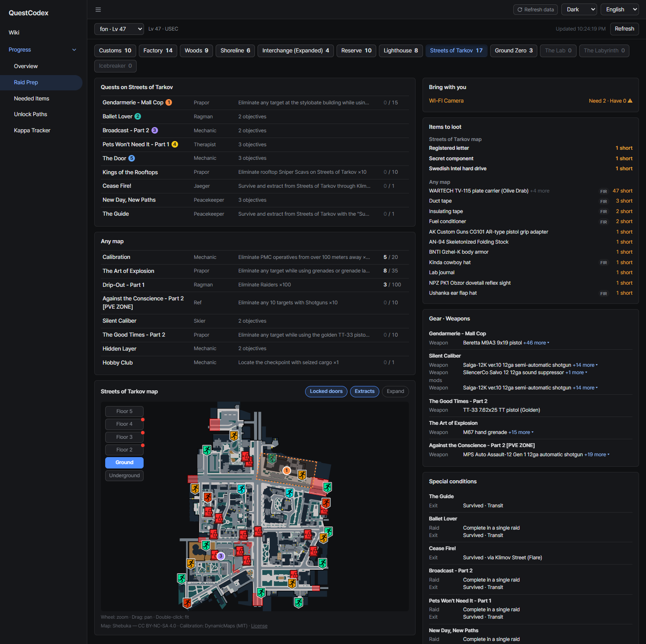Open the License link below the map
The height and width of the screenshot is (644, 646).
(x=259, y=626)
